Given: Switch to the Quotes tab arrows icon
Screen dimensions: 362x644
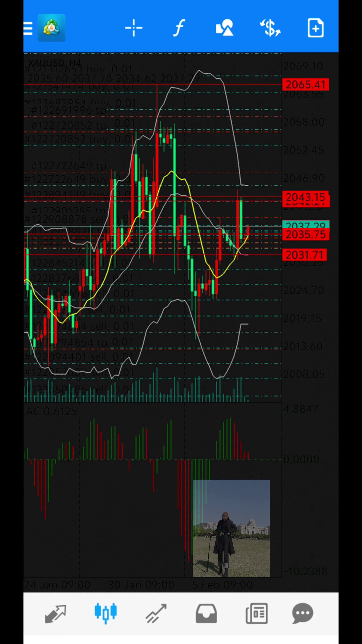Looking at the screenshot, I should pos(56,614).
